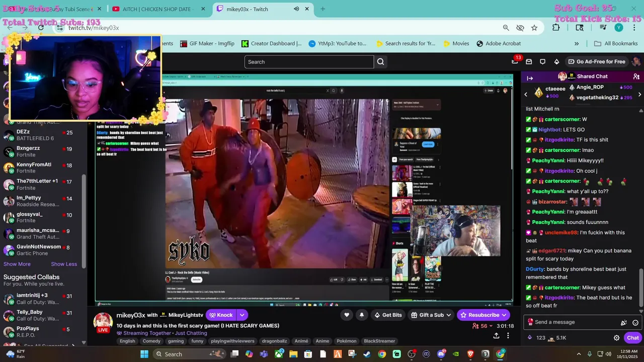This screenshot has height=362, width=644.
Task: Click Show Less in followed channels
Action: pyautogui.click(x=64, y=264)
